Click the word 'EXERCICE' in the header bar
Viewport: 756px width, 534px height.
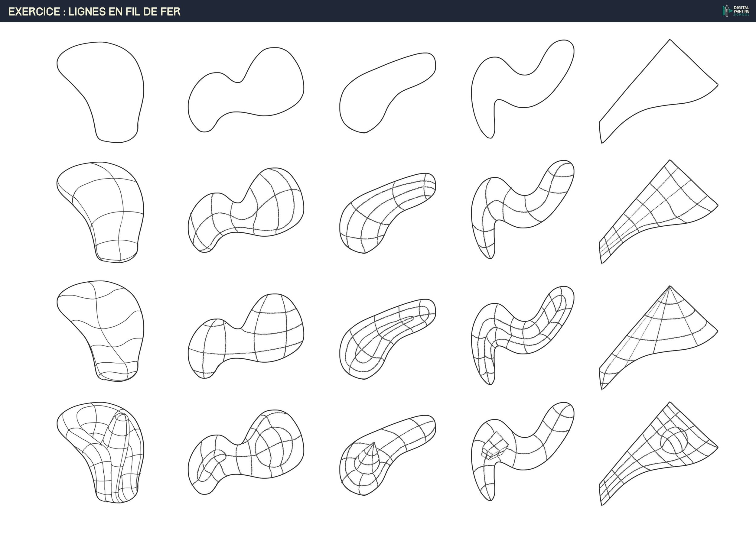coord(34,11)
